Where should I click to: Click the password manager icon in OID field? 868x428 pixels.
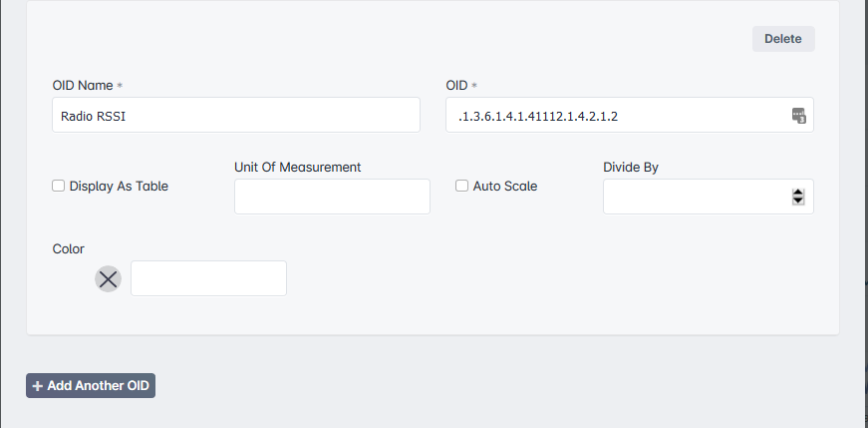[x=798, y=116]
